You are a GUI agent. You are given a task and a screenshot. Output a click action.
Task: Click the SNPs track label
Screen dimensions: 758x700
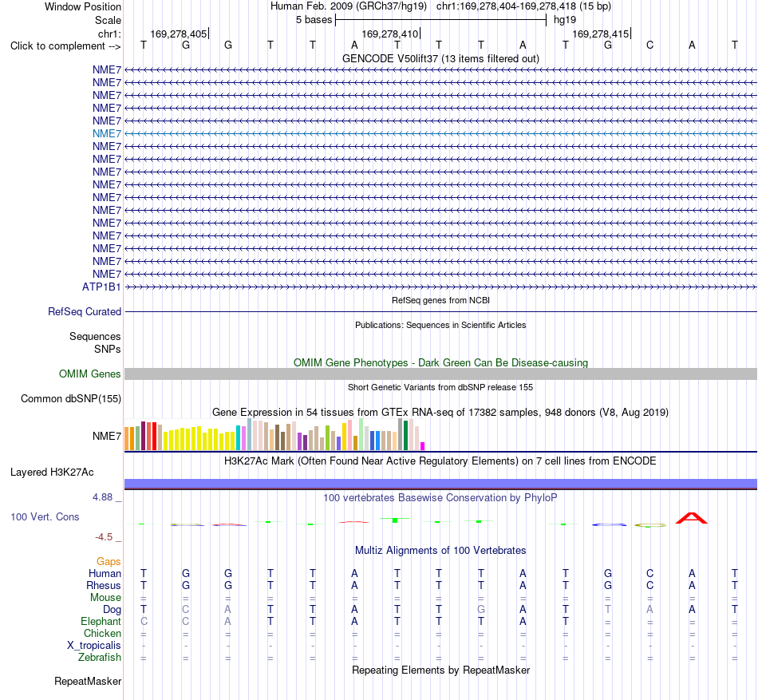click(x=108, y=349)
